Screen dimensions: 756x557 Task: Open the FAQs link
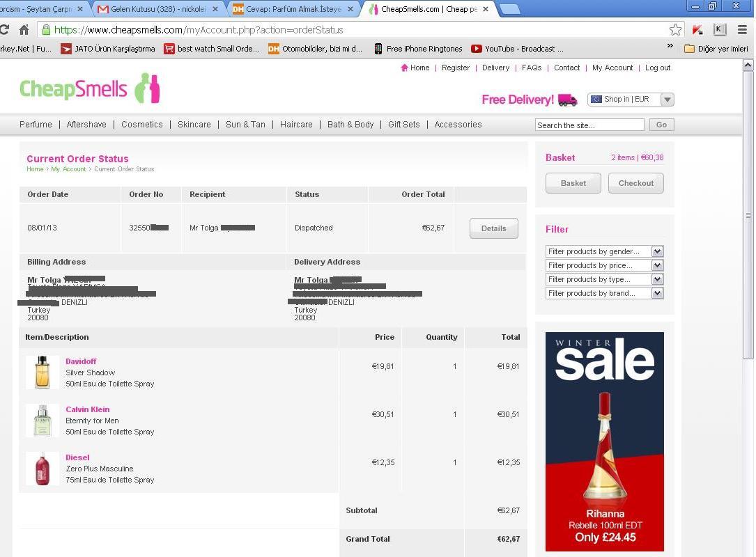coord(532,68)
